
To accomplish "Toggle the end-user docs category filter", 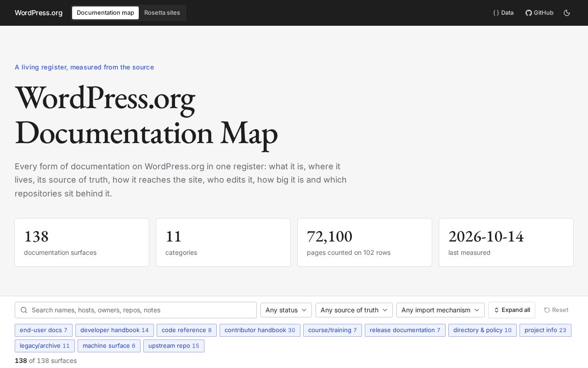I will pyautogui.click(x=44, y=330).
